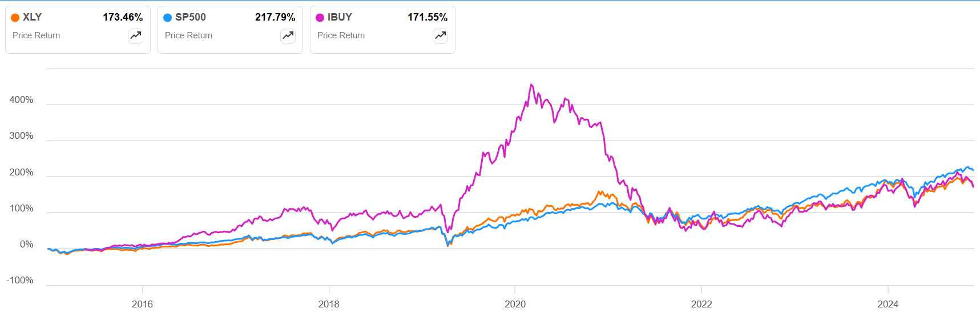Click the orange XLY color dot
Viewport: 980px width, 316px height.
pyautogui.click(x=15, y=18)
